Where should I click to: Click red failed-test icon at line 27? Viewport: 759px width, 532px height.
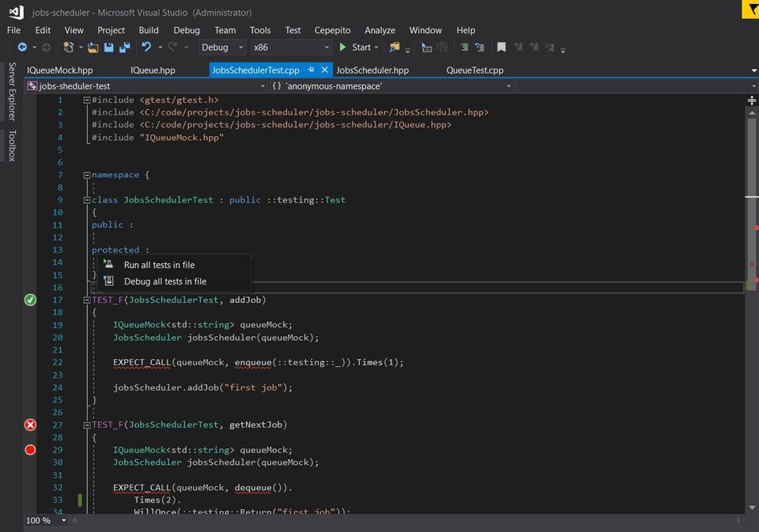point(30,425)
